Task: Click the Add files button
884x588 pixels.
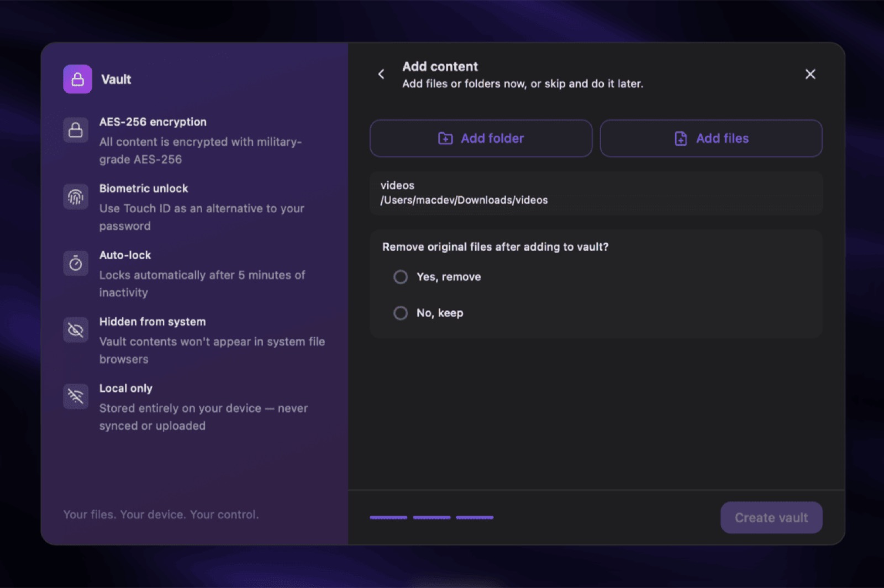Action: (x=711, y=138)
